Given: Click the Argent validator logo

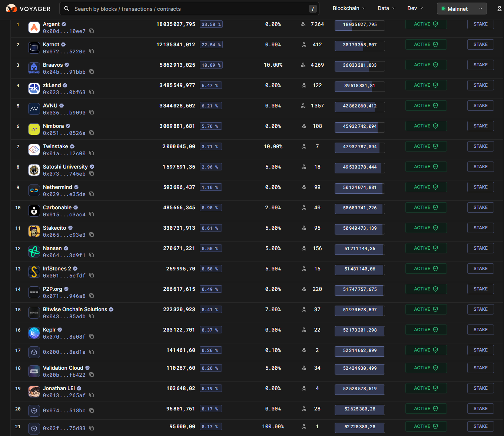Looking at the screenshot, I should 34,27.
